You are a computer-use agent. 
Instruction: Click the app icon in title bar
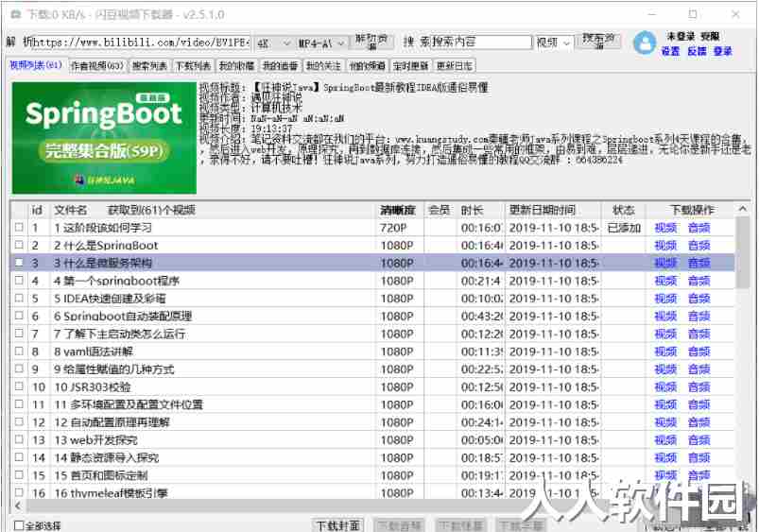tap(16, 14)
